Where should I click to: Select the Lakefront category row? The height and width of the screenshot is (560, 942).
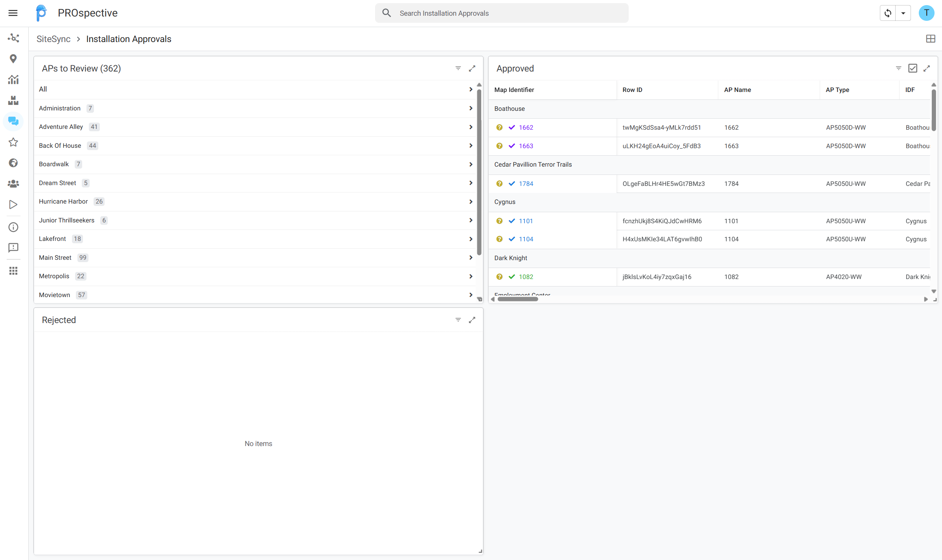[x=255, y=239]
